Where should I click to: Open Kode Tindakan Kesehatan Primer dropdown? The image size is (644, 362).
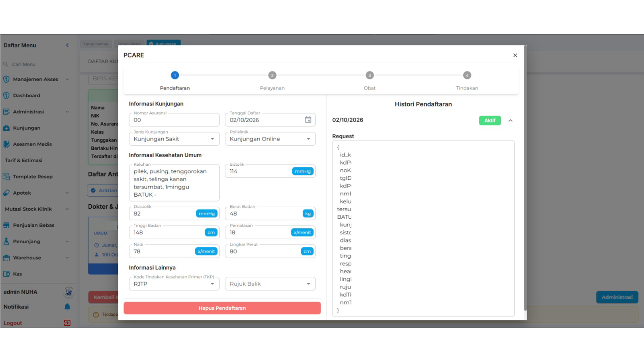[x=174, y=284]
